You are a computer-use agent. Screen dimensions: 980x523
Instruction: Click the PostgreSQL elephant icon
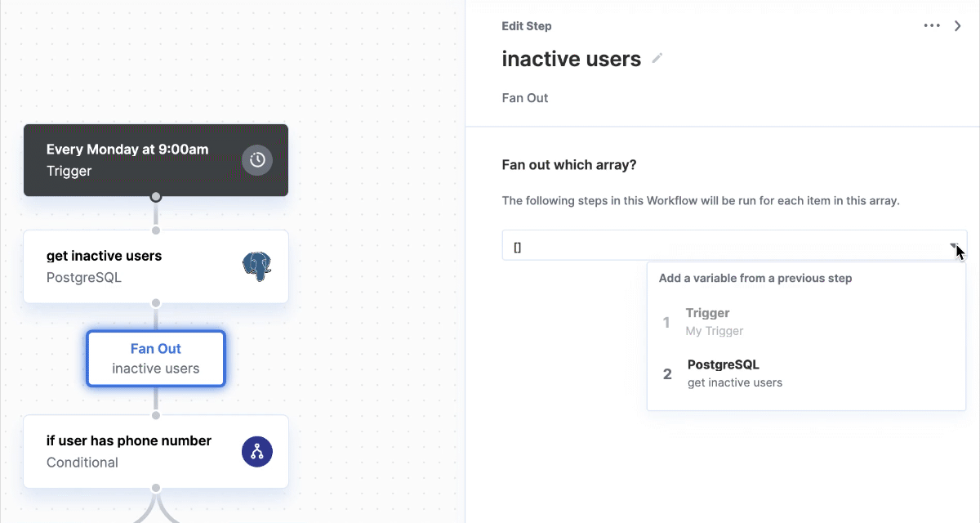tap(256, 266)
